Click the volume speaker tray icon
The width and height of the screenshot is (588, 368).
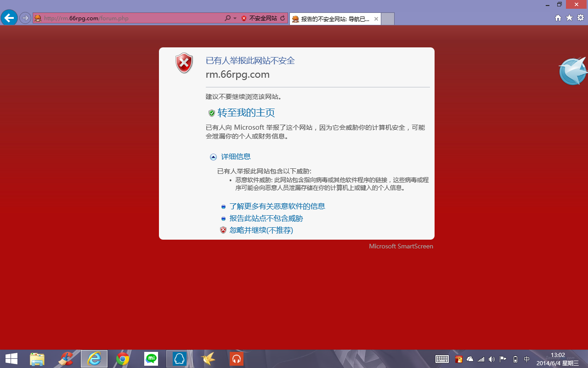pyautogui.click(x=492, y=359)
